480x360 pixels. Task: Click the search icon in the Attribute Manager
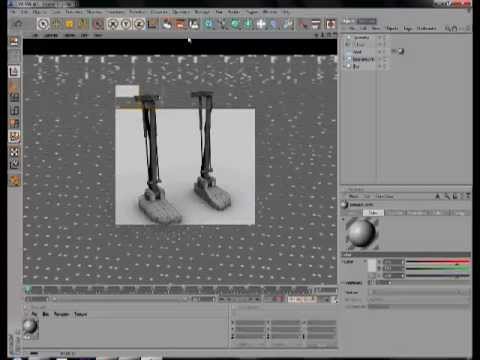click(447, 196)
